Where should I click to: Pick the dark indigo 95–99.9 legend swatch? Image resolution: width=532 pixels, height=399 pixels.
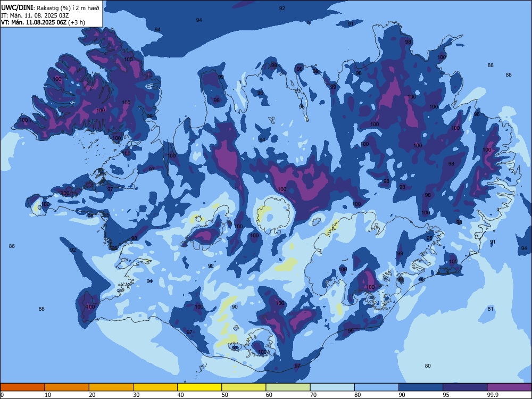(465, 387)
